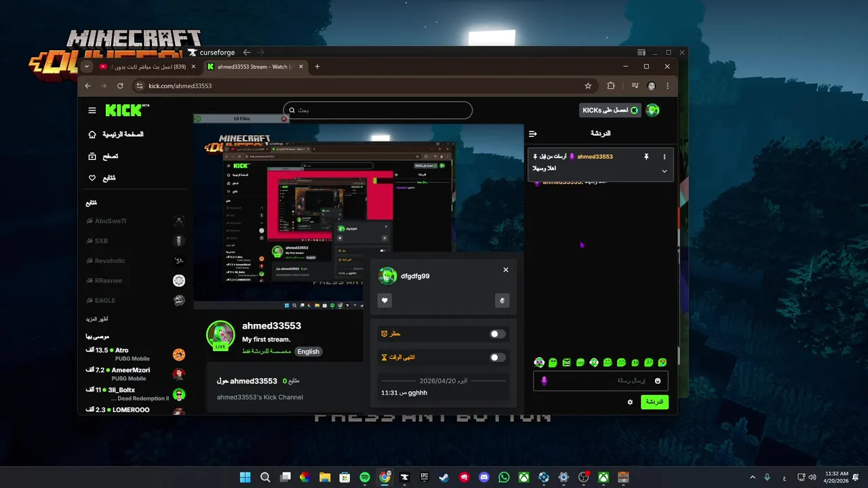Open AbuSwe7l followed channel
The width and height of the screenshot is (868, 488).
[x=136, y=221]
